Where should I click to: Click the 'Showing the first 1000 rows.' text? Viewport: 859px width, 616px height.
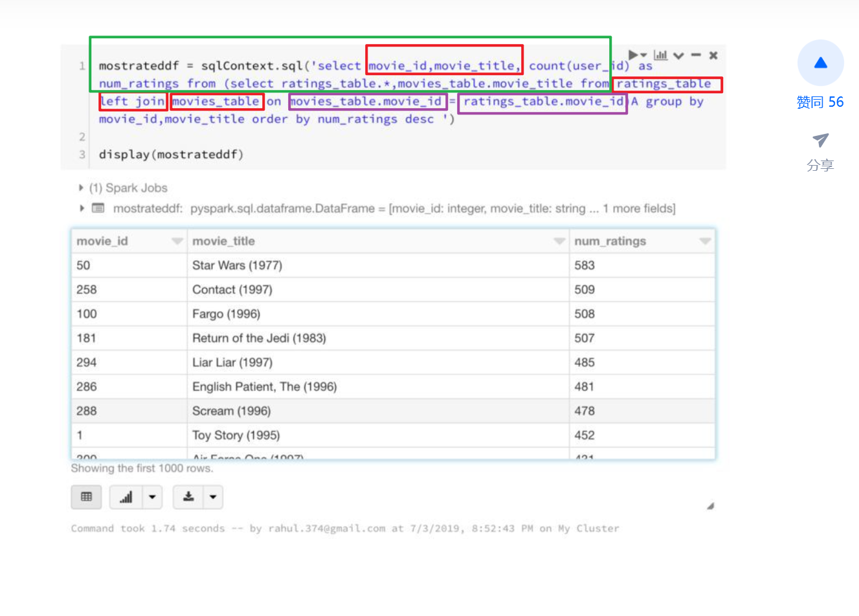(142, 468)
